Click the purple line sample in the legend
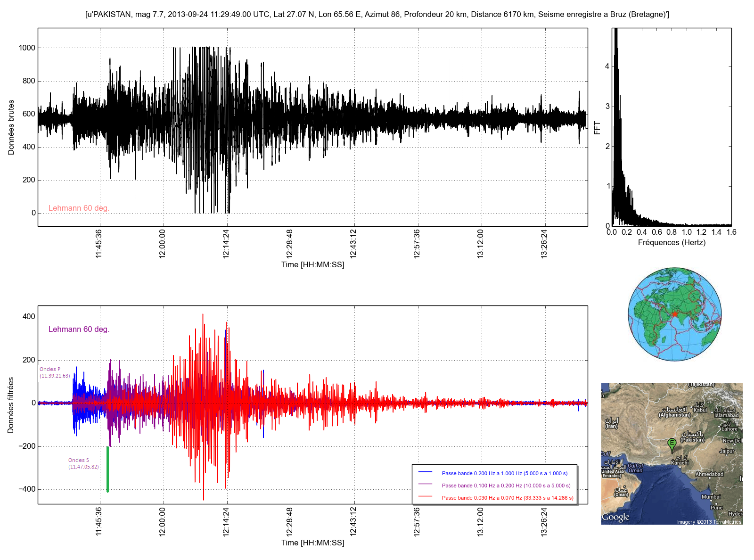754x560 pixels. [425, 484]
